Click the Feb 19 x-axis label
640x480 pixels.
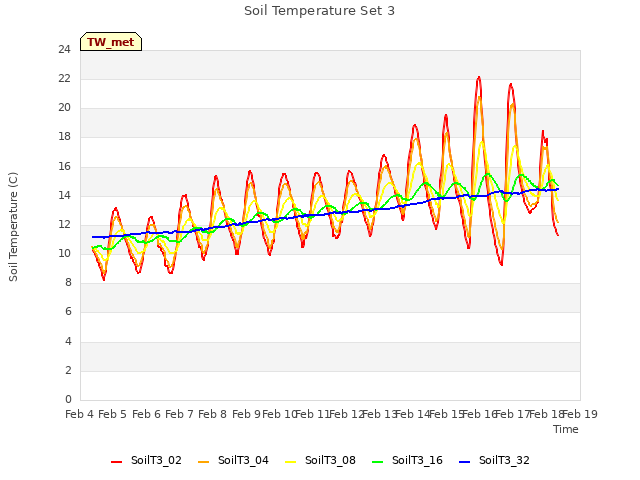580,414
